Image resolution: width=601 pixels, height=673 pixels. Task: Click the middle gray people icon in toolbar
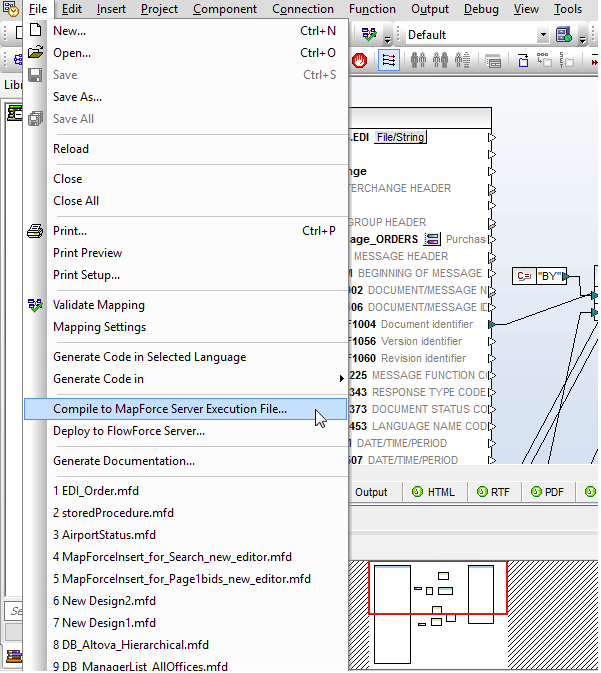point(440,61)
